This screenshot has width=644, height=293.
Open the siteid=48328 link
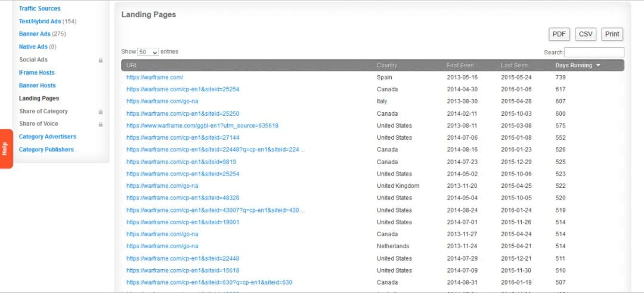point(183,198)
